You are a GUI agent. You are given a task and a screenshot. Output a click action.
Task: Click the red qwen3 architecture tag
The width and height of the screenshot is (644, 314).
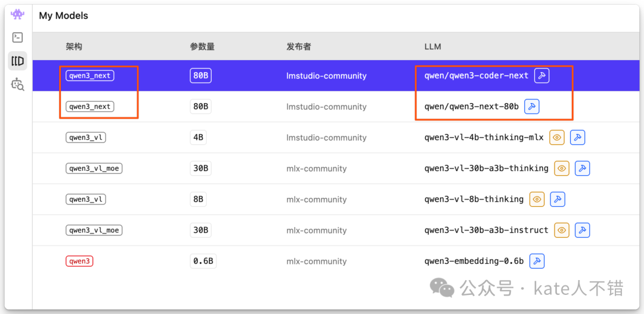pos(79,261)
